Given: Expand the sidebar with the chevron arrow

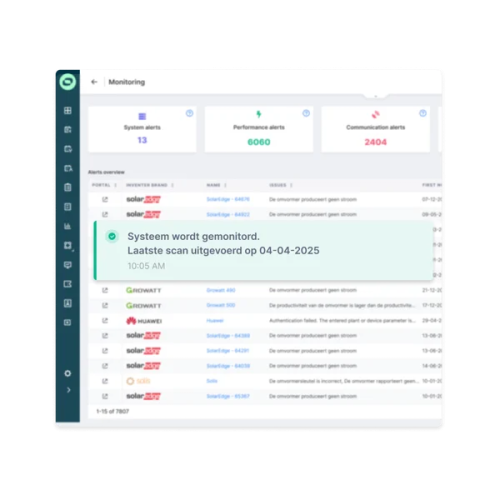Looking at the screenshot, I should click(x=69, y=390).
